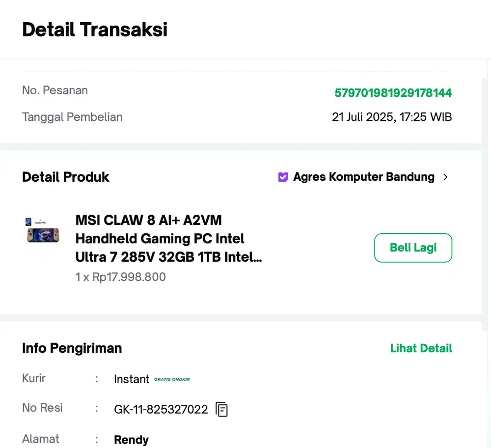Screen dimensions: 491x448
Task: Select the recipient name Rendy
Action: [x=131, y=440]
